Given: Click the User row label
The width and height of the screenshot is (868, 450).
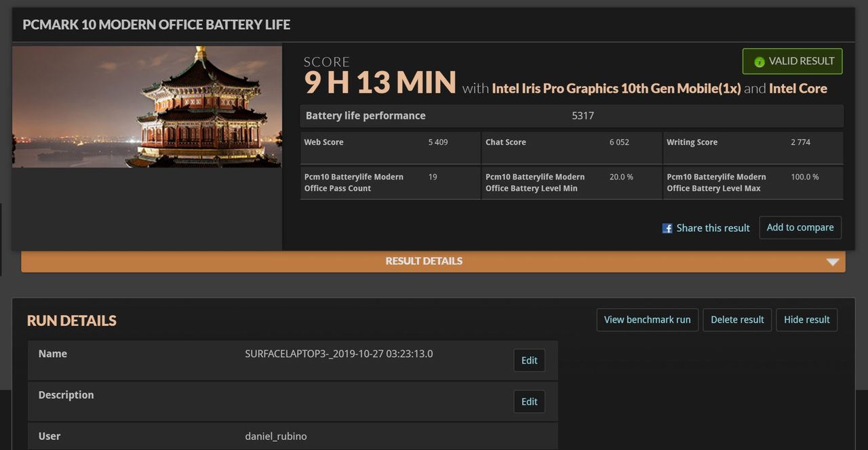Looking at the screenshot, I should (x=50, y=436).
